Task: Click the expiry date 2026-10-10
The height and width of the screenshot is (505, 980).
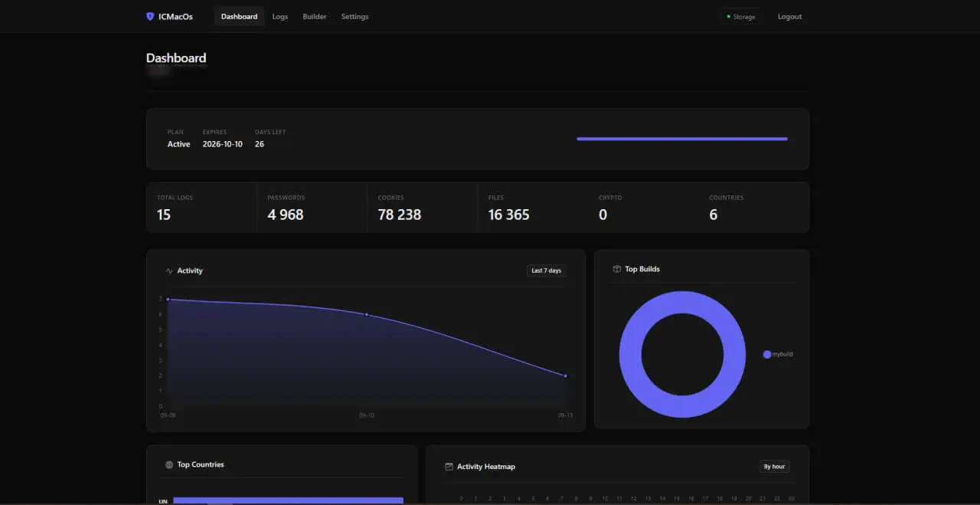Action: [x=223, y=144]
